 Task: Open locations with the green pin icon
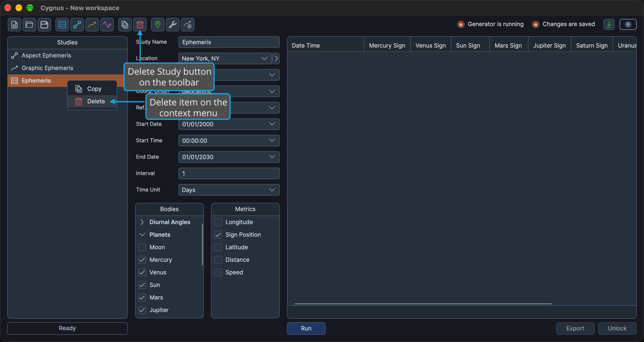(158, 25)
